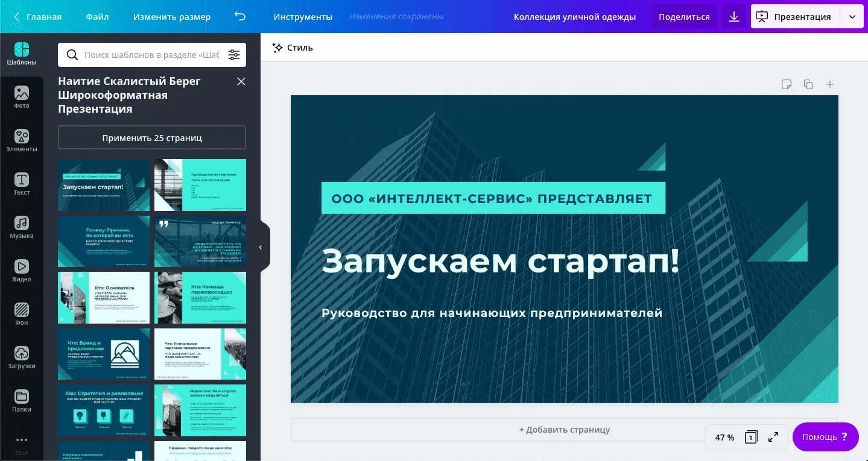Show more sidebar items via Ещё
Screen dimensions: 868x461
(22, 445)
